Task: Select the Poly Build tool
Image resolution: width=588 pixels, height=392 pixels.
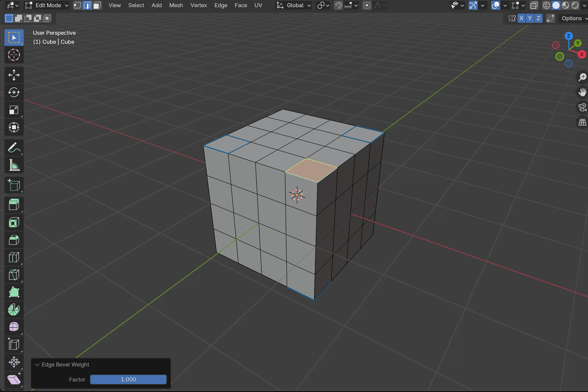Action: pyautogui.click(x=14, y=292)
